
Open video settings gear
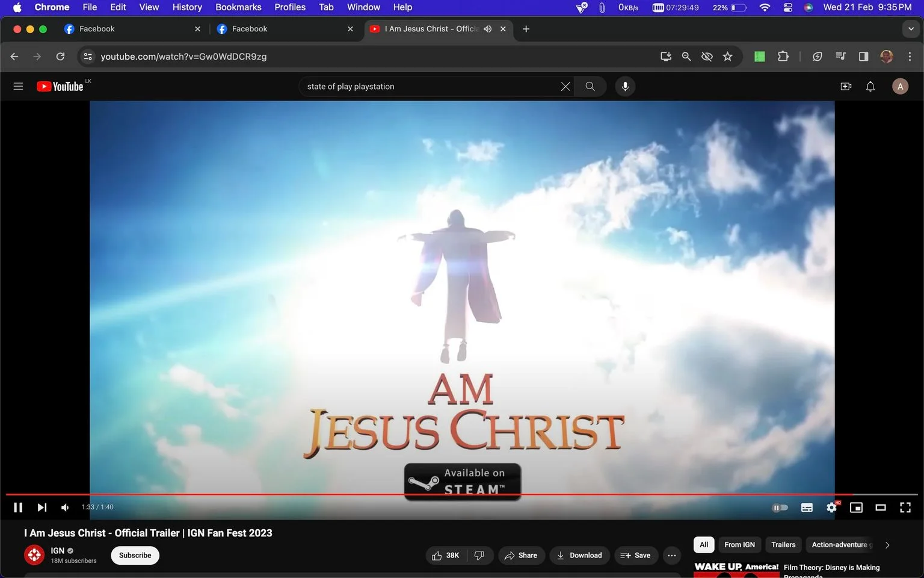tap(831, 508)
